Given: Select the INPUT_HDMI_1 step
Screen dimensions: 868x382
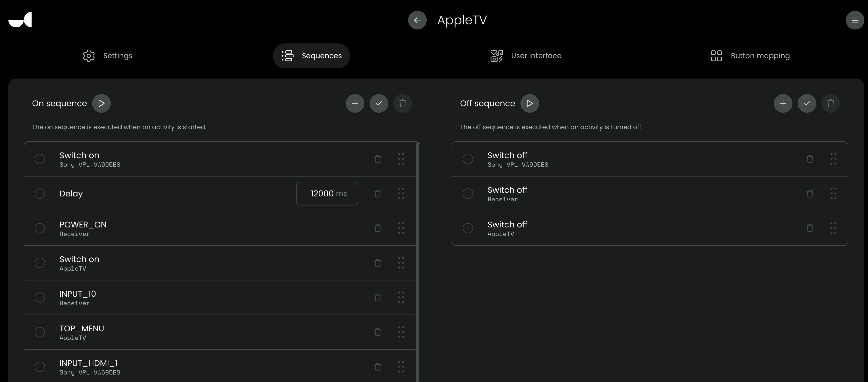Looking at the screenshot, I should tap(40, 367).
